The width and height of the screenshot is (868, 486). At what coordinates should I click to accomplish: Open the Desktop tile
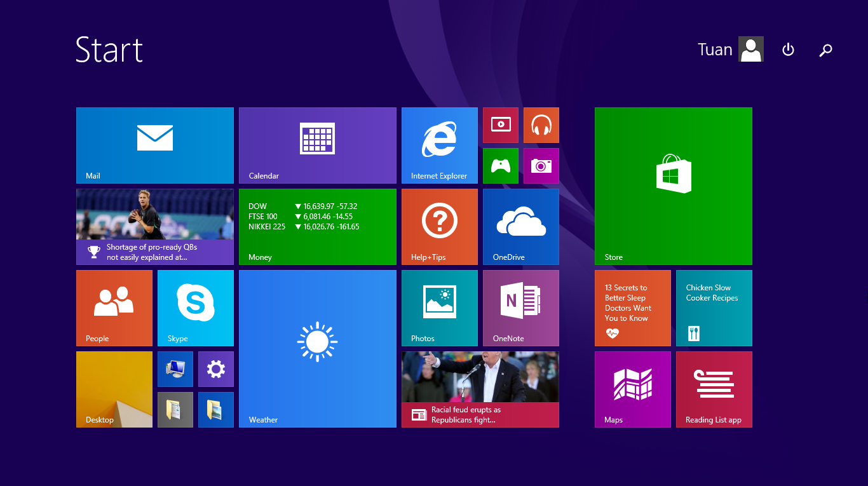(114, 389)
